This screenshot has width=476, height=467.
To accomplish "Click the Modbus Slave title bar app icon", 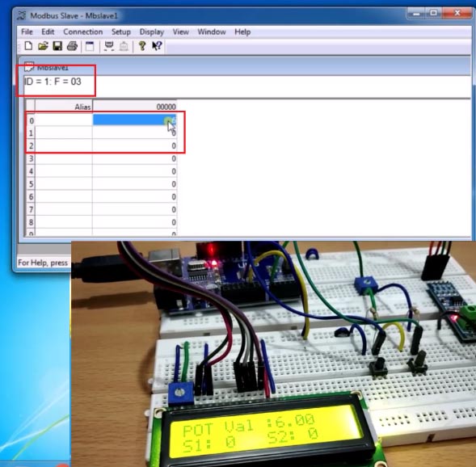I will click(x=21, y=15).
